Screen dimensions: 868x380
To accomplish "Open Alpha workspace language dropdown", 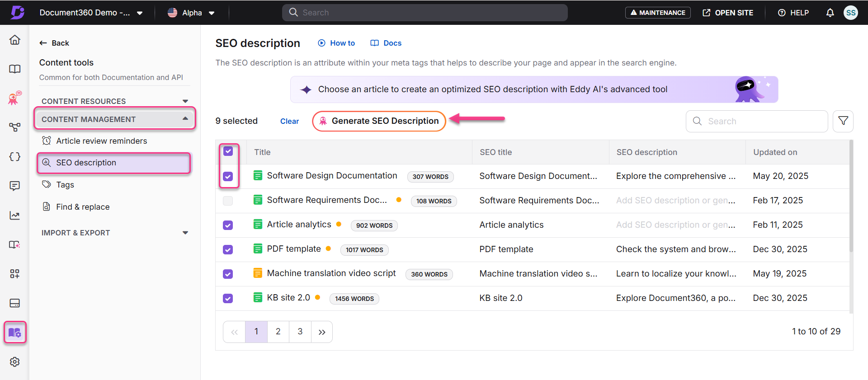I will 191,13.
